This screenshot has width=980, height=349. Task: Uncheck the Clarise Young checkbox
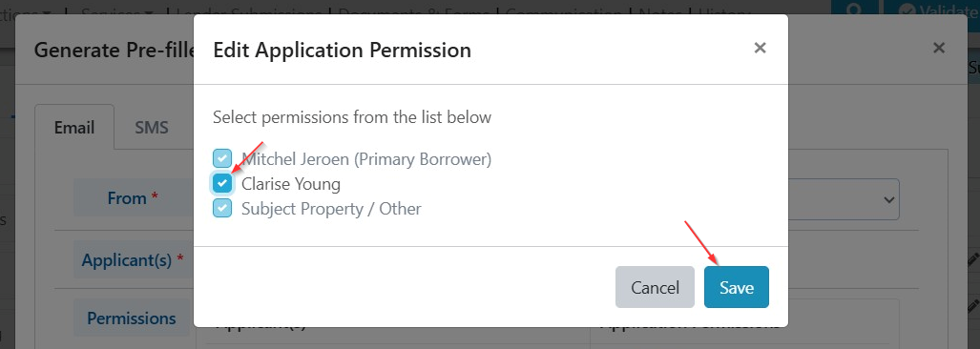pos(222,183)
